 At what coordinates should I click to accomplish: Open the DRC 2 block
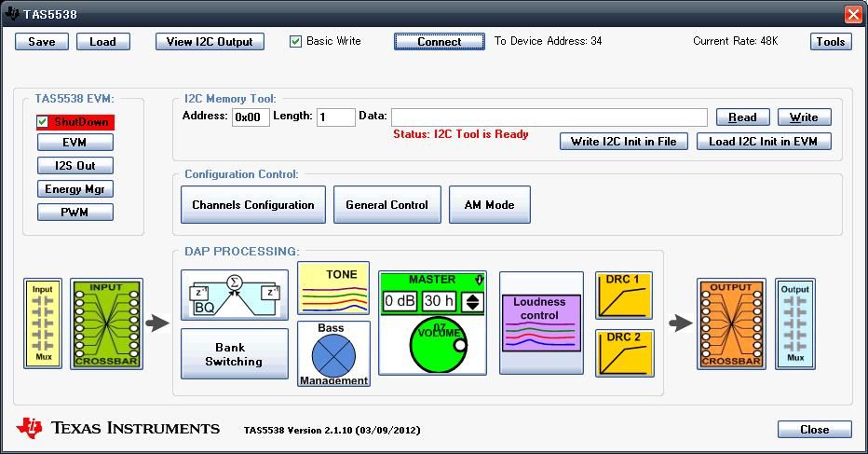click(x=624, y=353)
